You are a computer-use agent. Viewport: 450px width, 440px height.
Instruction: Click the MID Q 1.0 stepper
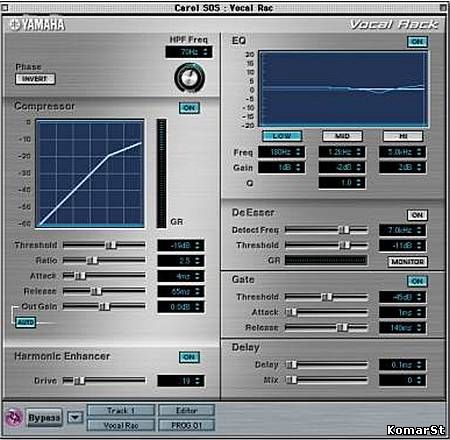tap(342, 183)
